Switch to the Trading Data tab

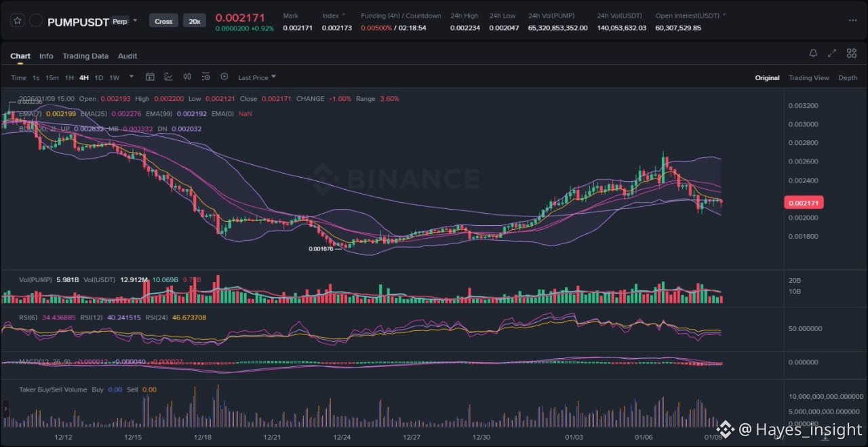85,56
